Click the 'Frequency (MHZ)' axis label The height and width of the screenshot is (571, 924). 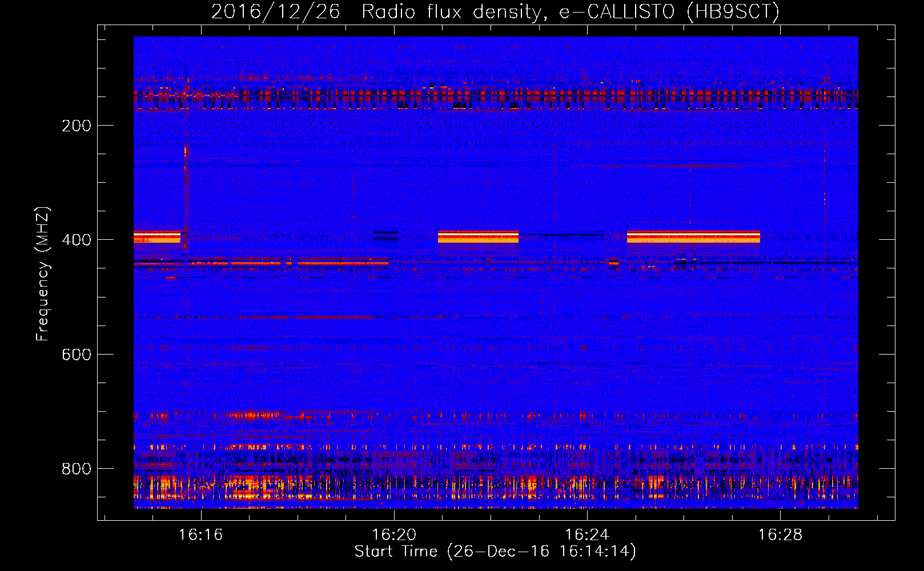43,274
